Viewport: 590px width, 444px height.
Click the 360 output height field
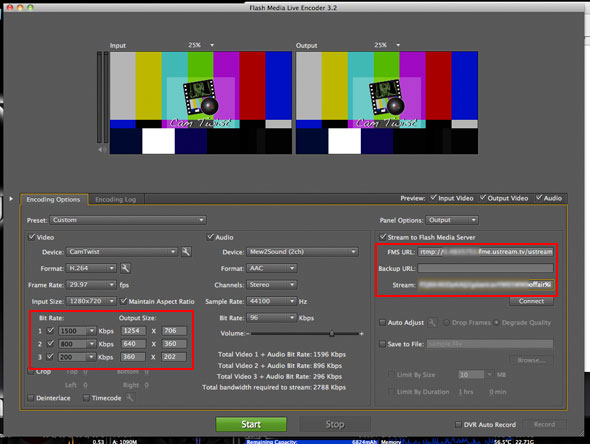[x=174, y=344]
